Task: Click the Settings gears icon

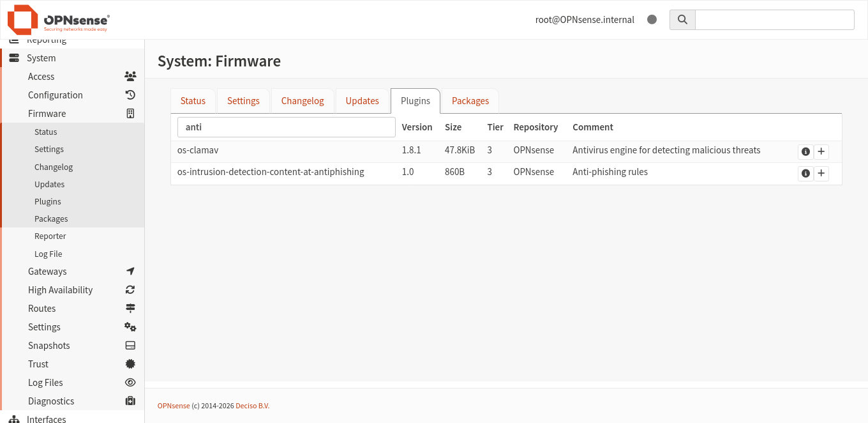Action: (130, 327)
